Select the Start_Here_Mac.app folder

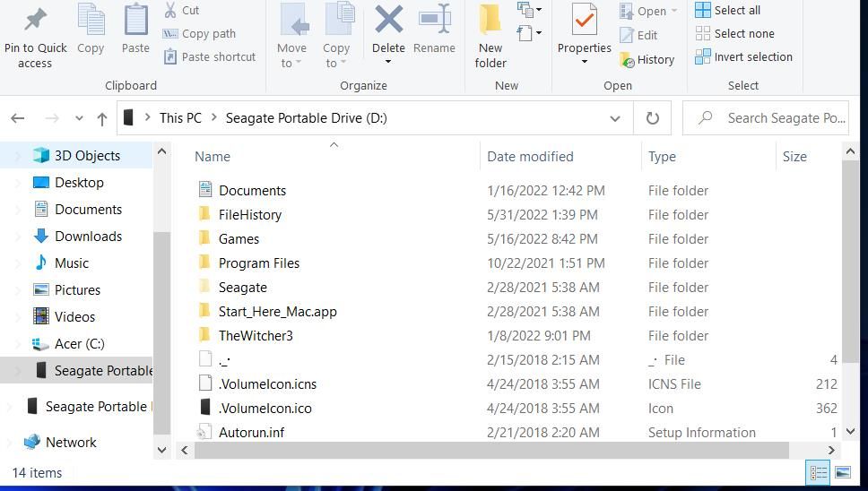[277, 312]
